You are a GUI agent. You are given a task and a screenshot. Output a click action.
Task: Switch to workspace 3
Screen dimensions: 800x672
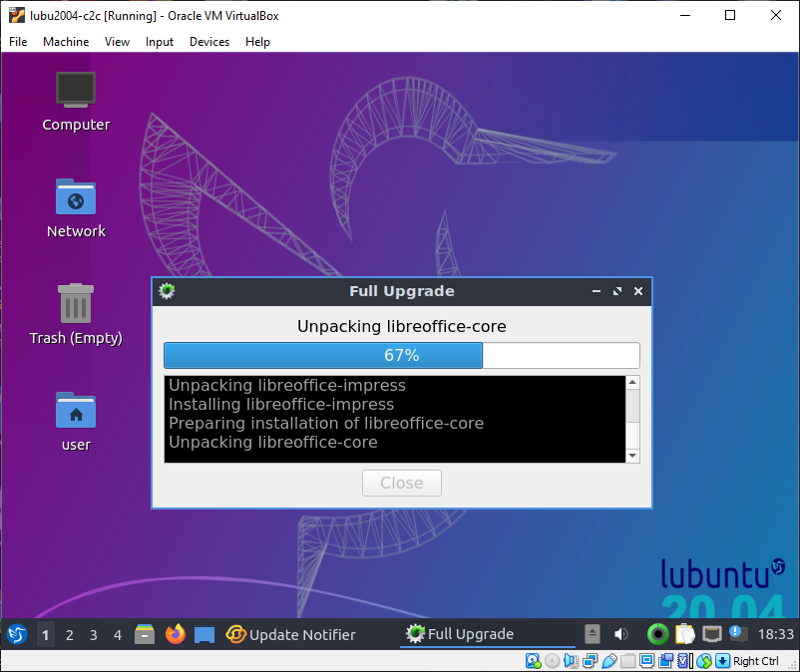pos(94,635)
